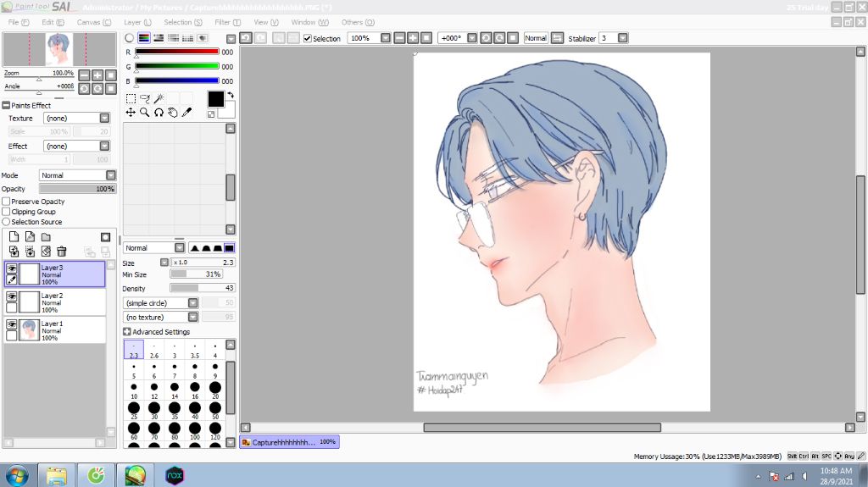868x487 pixels.
Task: Delete the selected layer with trash icon
Action: (61, 252)
